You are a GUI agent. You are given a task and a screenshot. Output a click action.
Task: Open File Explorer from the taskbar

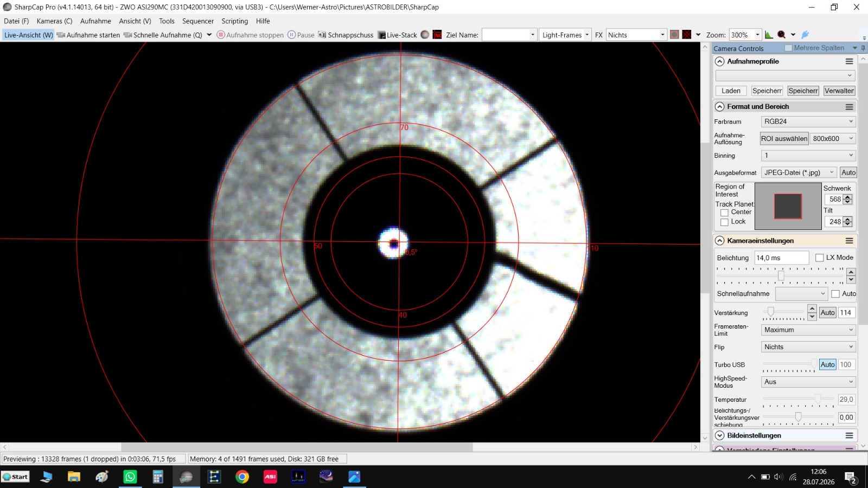[x=74, y=477]
